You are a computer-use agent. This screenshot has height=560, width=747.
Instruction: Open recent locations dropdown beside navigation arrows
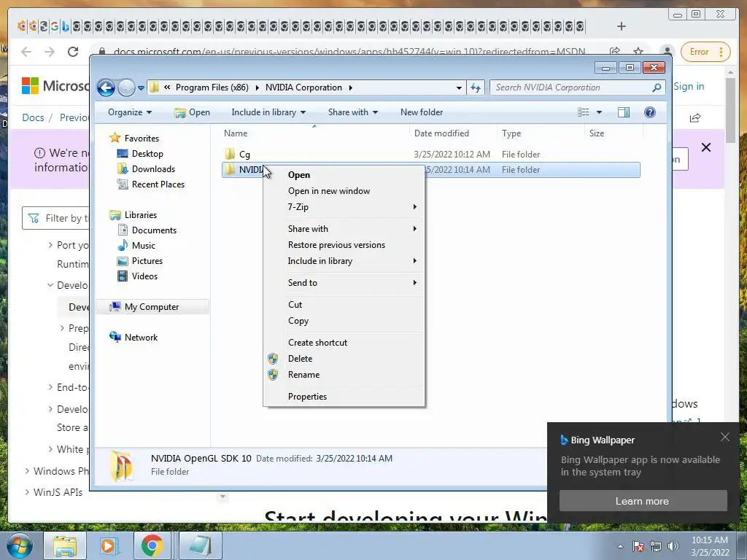click(141, 88)
